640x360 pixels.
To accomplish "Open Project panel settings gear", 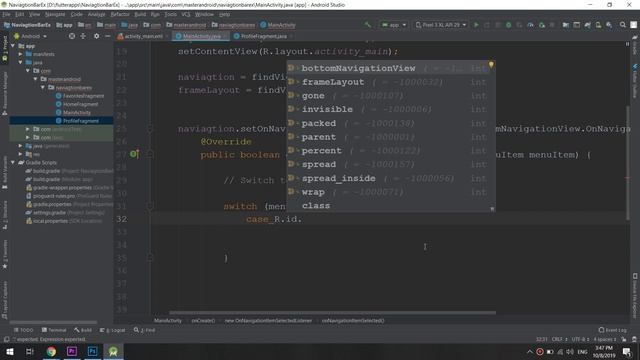I will point(96,36).
